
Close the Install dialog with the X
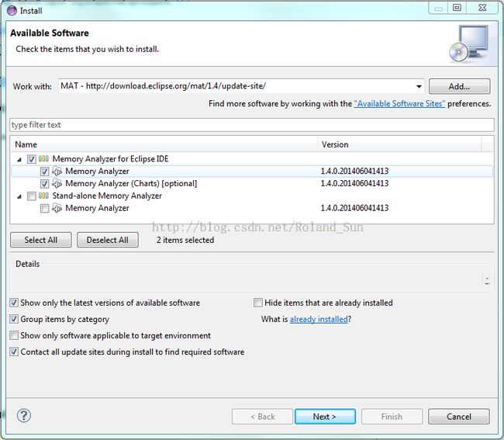tap(482, 8)
